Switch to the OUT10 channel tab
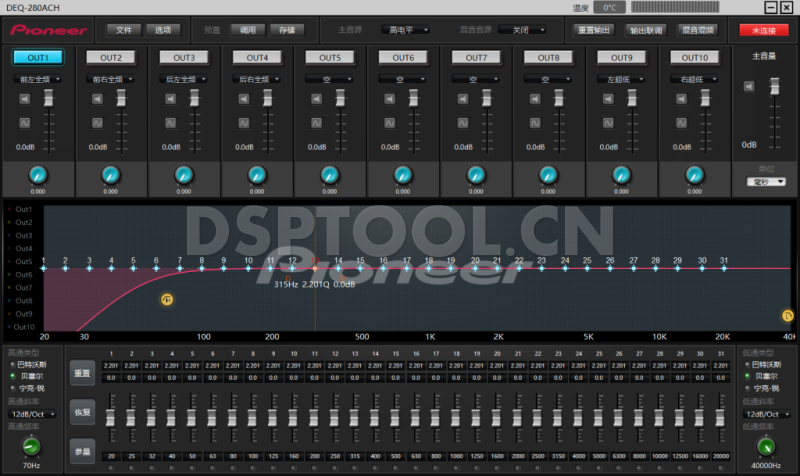 click(x=694, y=58)
